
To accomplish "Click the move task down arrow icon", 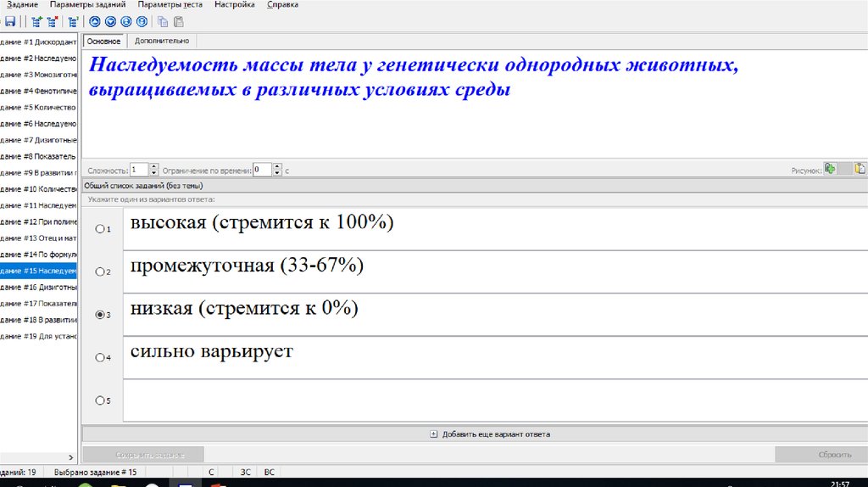I will click(110, 21).
